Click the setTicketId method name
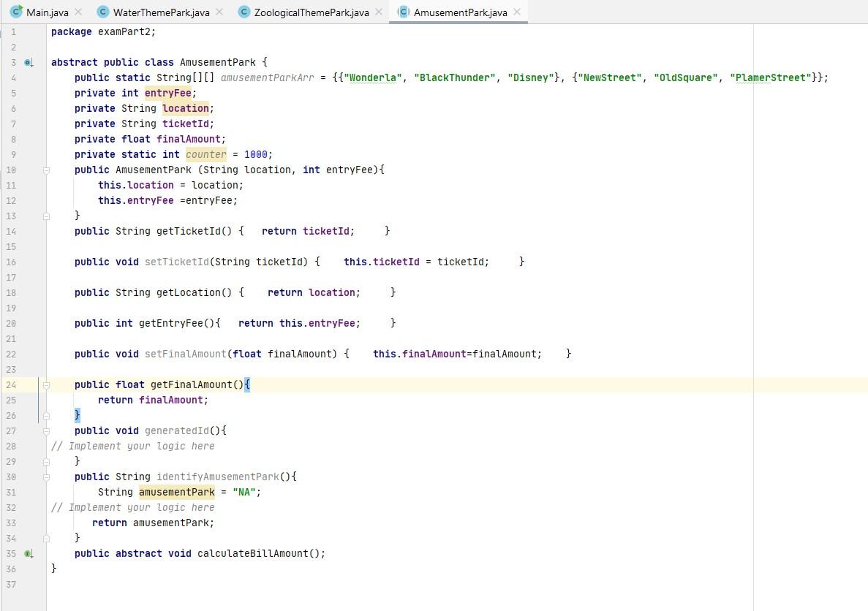868x611 pixels. click(x=176, y=262)
